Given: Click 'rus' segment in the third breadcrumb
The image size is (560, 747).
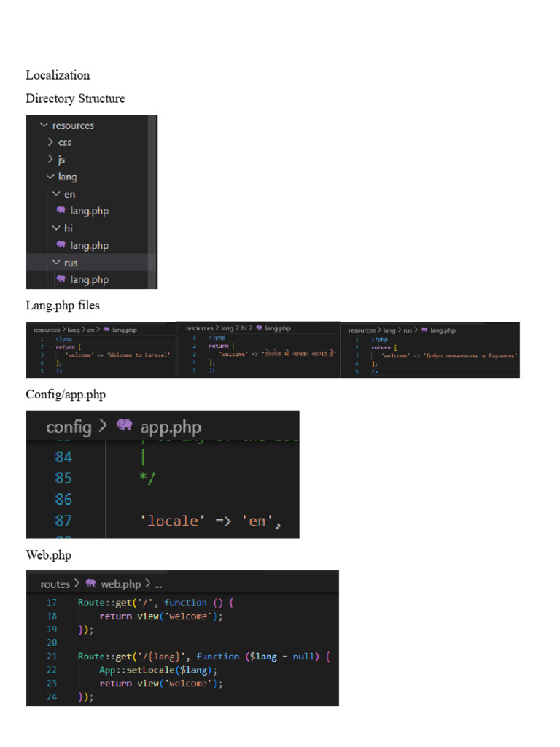Looking at the screenshot, I should (x=408, y=330).
